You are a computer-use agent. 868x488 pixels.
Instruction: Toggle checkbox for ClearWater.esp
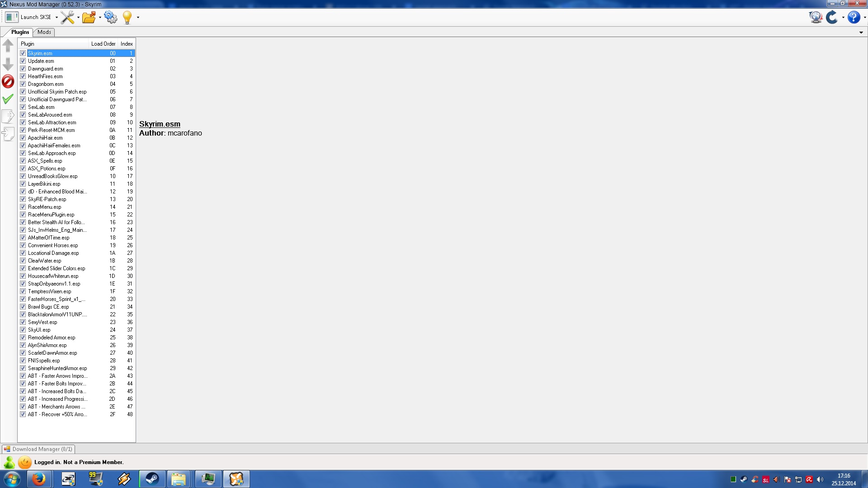pos(23,260)
